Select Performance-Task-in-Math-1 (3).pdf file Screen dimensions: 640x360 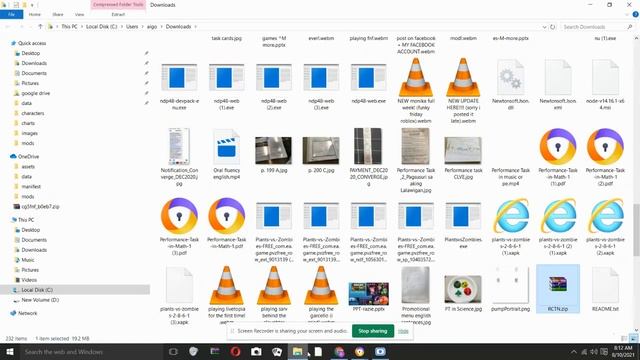(179, 227)
